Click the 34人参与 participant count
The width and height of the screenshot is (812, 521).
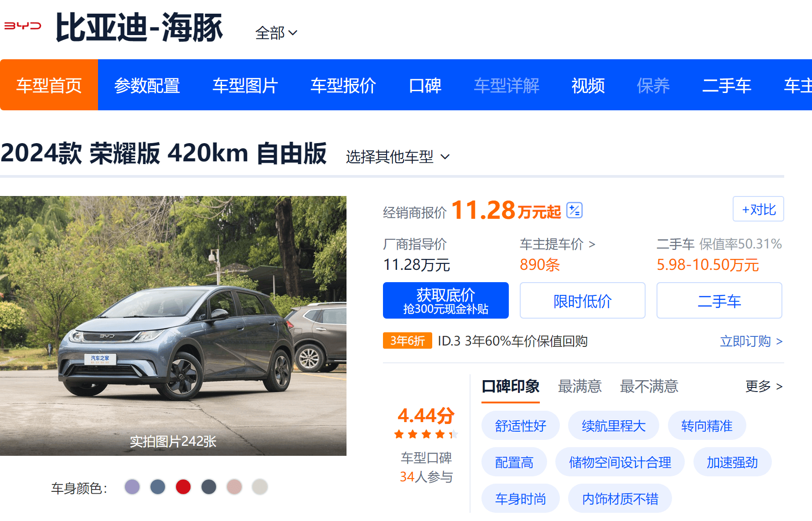click(x=426, y=477)
